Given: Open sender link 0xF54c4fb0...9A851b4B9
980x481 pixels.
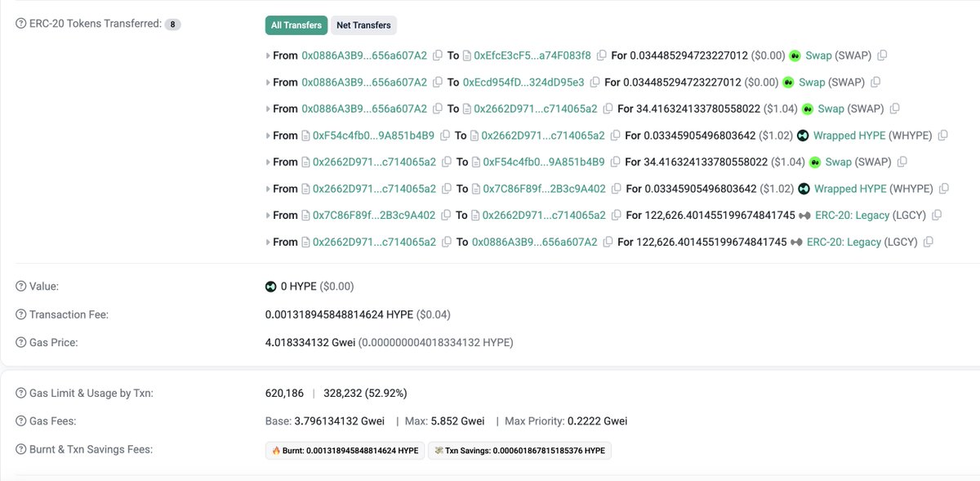Looking at the screenshot, I should 374,136.
